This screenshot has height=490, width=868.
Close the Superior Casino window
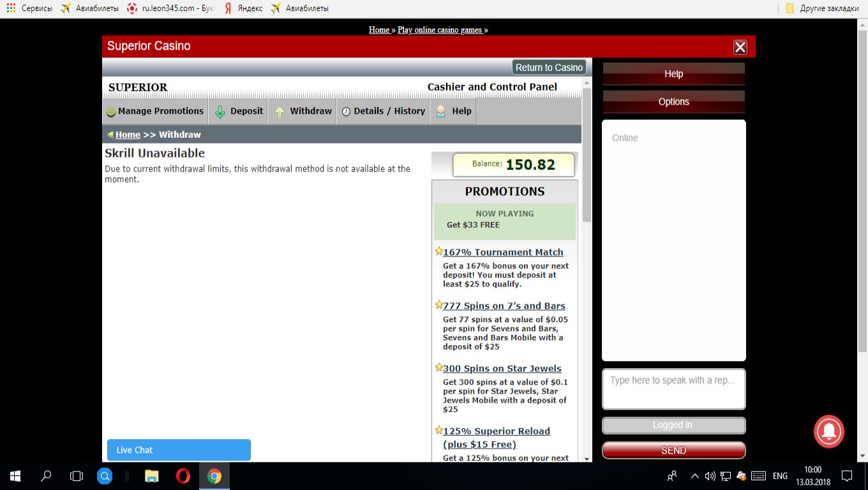pos(740,47)
